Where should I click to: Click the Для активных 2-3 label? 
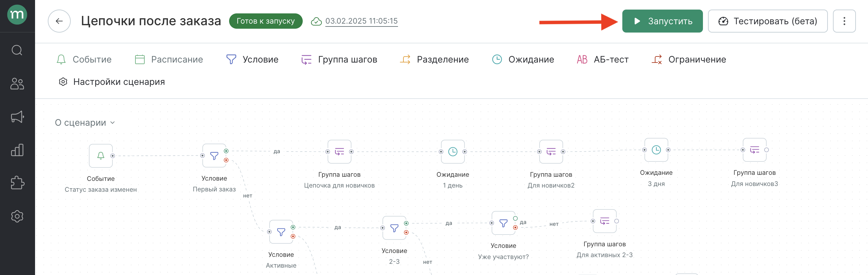[604, 255]
